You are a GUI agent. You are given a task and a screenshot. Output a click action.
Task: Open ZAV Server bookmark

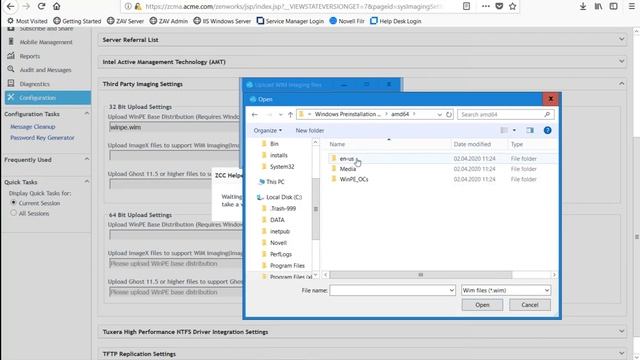(x=126, y=21)
